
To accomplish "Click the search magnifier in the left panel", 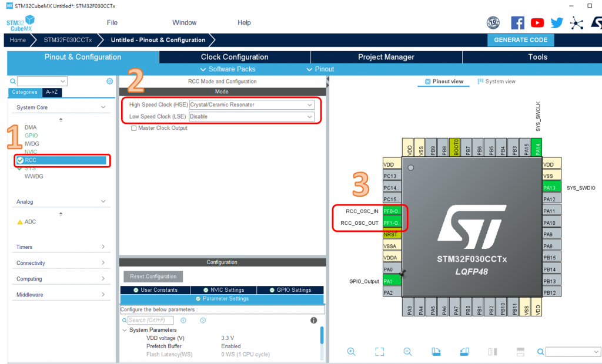I will pos(13,82).
